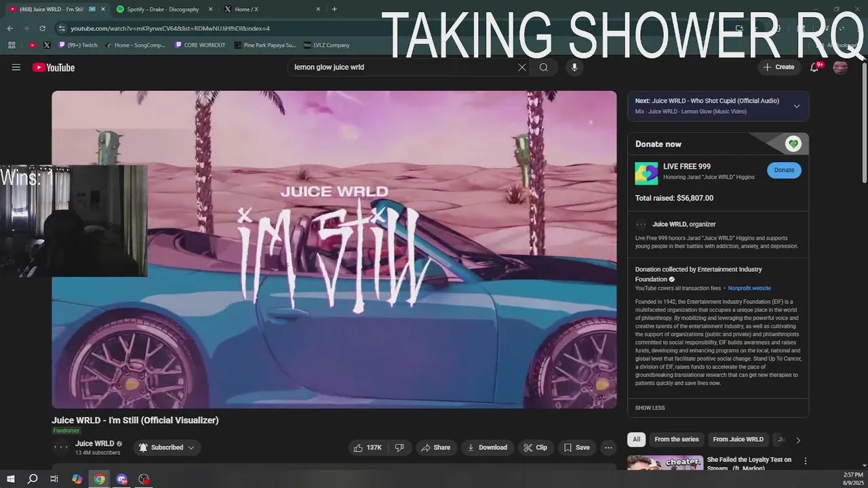The height and width of the screenshot is (488, 868).
Task: Open the YouTube hamburger guide menu
Action: (16, 67)
